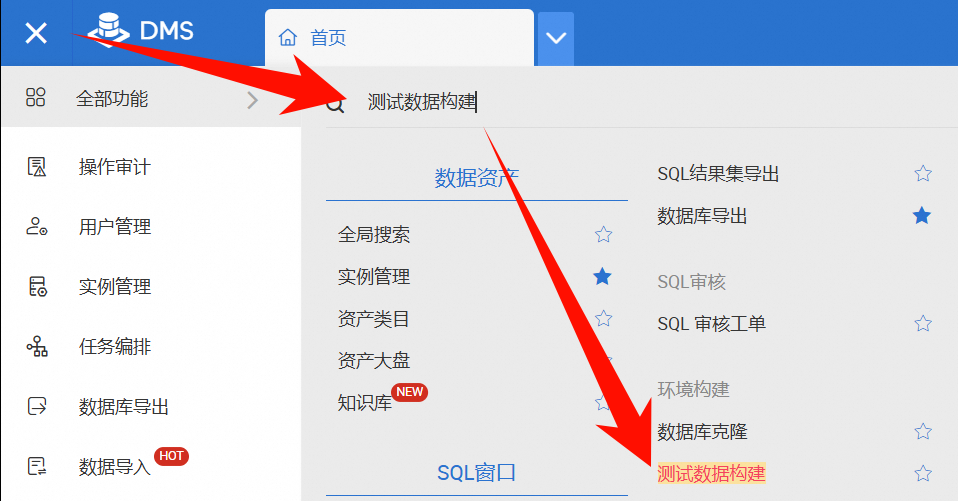Open 操作审计 in sidebar

pos(114,166)
